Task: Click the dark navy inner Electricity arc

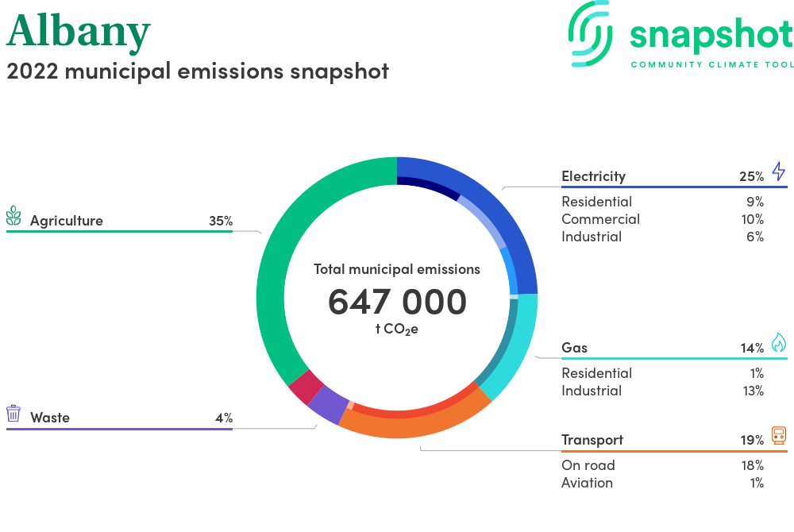Action: (430, 187)
